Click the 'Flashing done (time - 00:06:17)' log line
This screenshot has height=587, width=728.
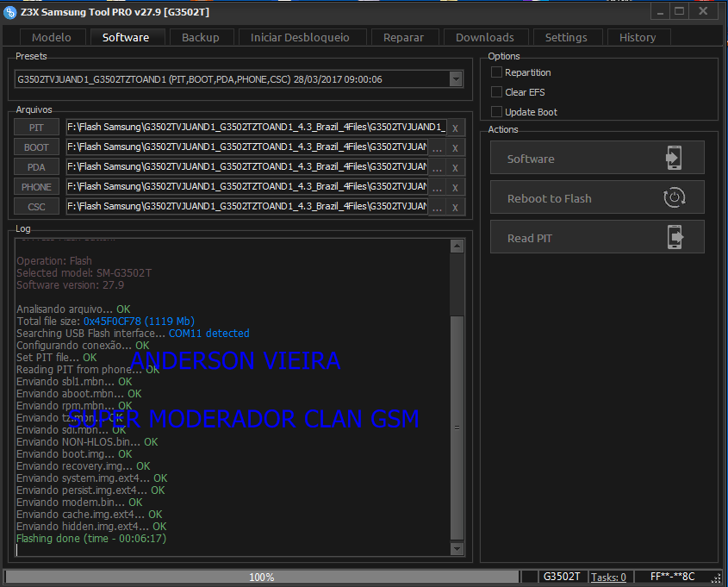tap(91, 539)
